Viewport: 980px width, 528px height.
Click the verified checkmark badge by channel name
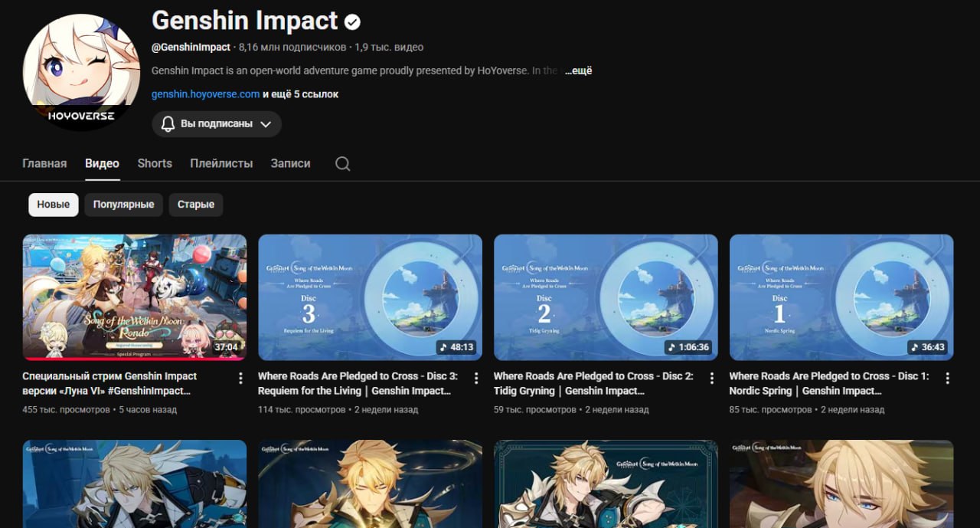pyautogui.click(x=353, y=21)
